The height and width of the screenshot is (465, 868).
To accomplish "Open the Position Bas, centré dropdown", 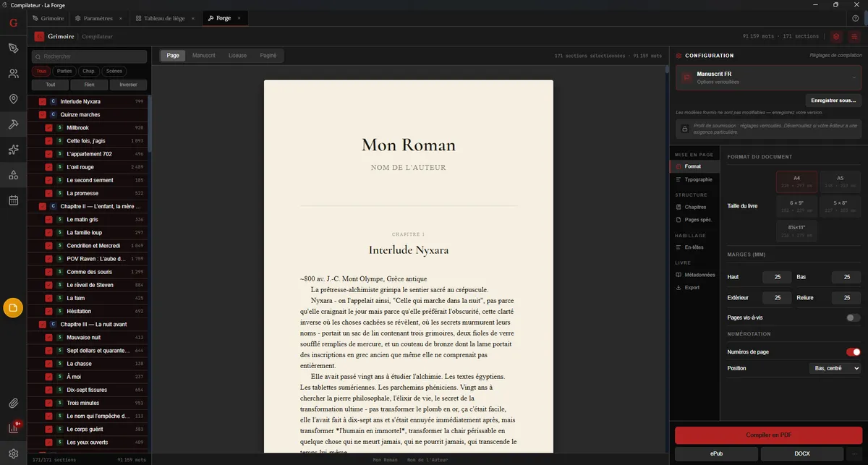I will click(x=834, y=368).
